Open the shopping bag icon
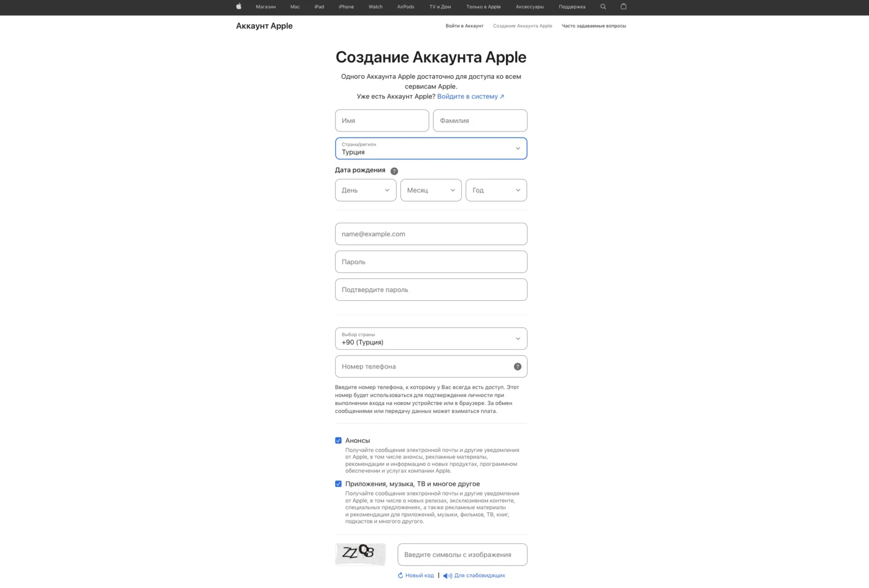869x588 pixels. pos(623,7)
